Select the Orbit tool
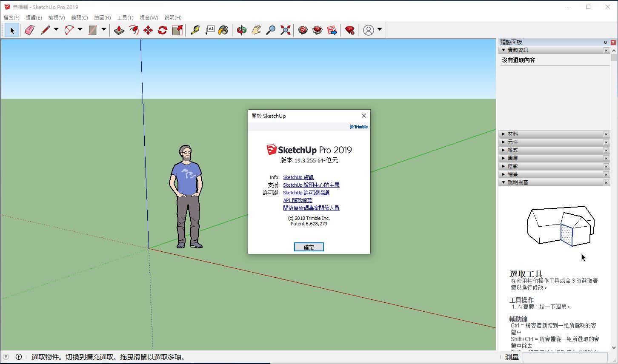618x364 pixels. coord(242,30)
